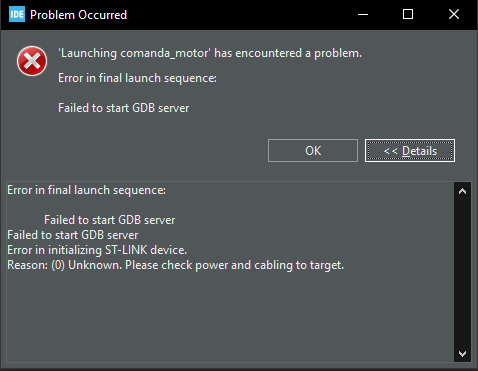Screen dimensions: 478x371
Task: Click the "Problem Occurred" title text
Action: [x=78, y=15]
